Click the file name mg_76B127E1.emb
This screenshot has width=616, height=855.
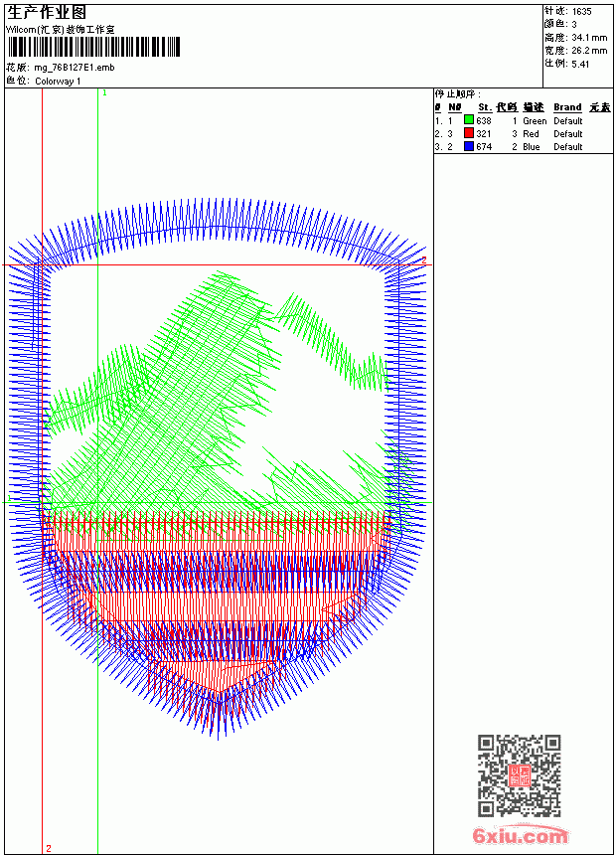pos(75,68)
